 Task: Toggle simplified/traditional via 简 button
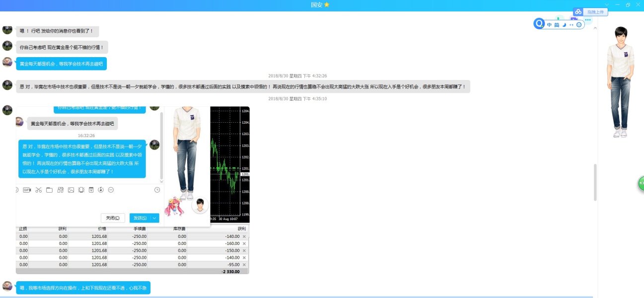(x=557, y=25)
